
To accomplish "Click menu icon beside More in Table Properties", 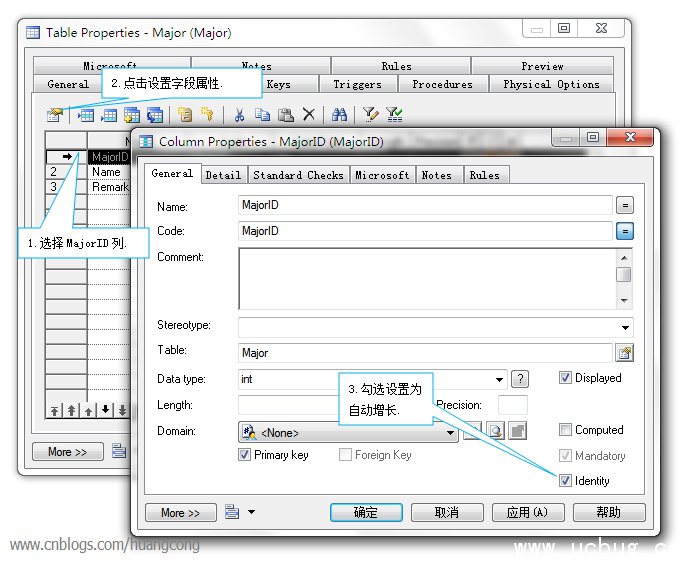I will [x=119, y=450].
